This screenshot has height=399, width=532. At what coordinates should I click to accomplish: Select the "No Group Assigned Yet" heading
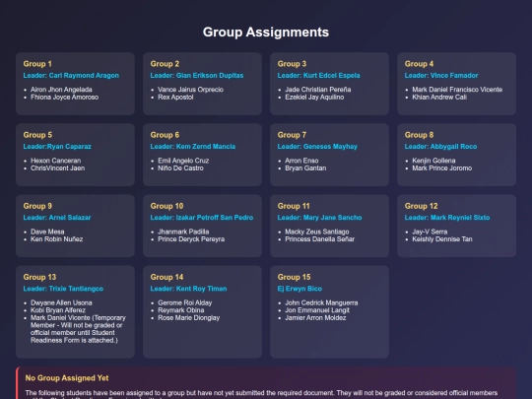point(67,378)
